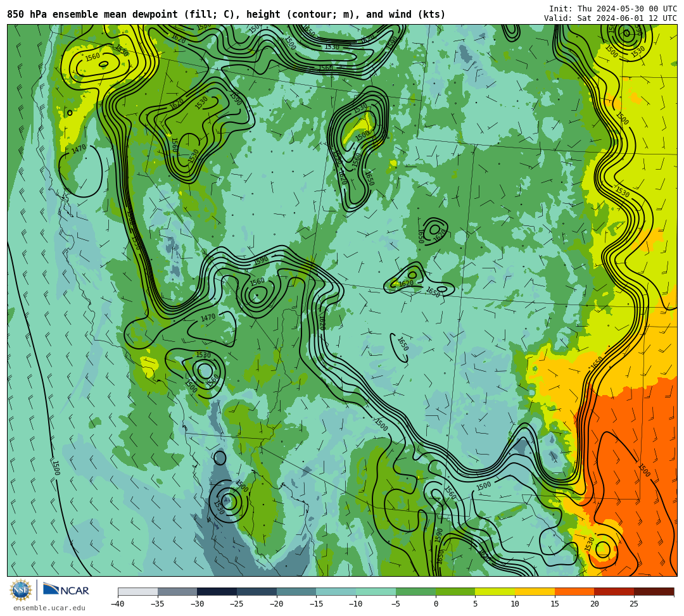Click the -5 colorbar tick label

(x=395, y=604)
